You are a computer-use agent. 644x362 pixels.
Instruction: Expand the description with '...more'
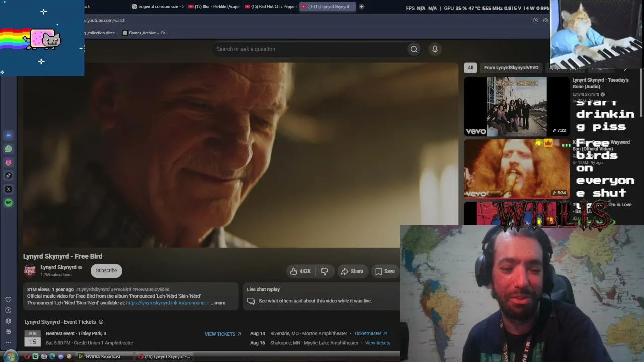(x=218, y=303)
